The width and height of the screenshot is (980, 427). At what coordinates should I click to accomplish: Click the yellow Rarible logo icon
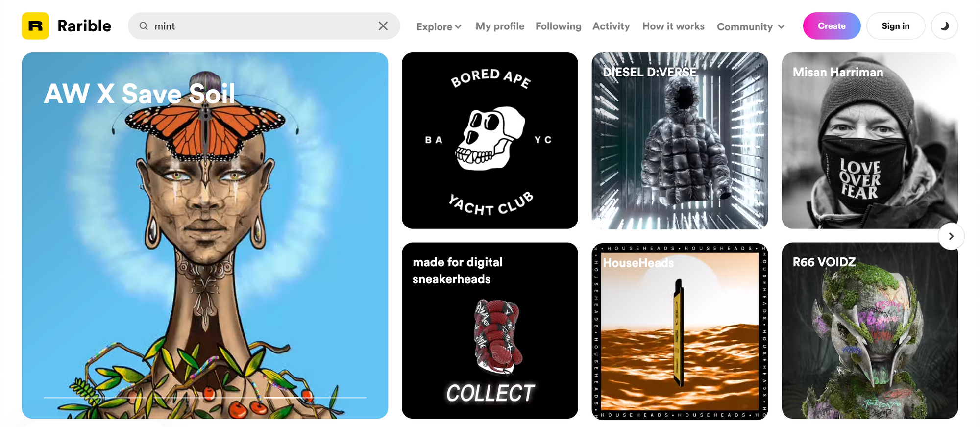click(35, 26)
